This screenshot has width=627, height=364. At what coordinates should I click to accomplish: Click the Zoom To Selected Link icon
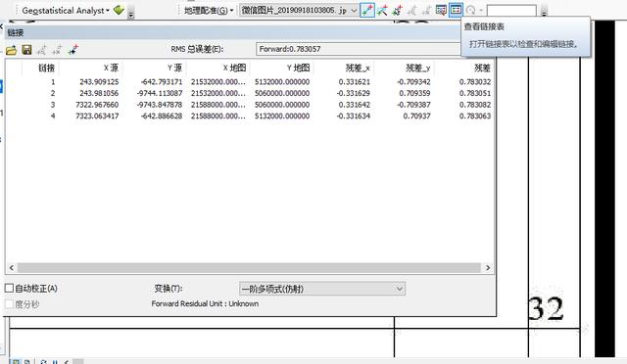point(411,11)
